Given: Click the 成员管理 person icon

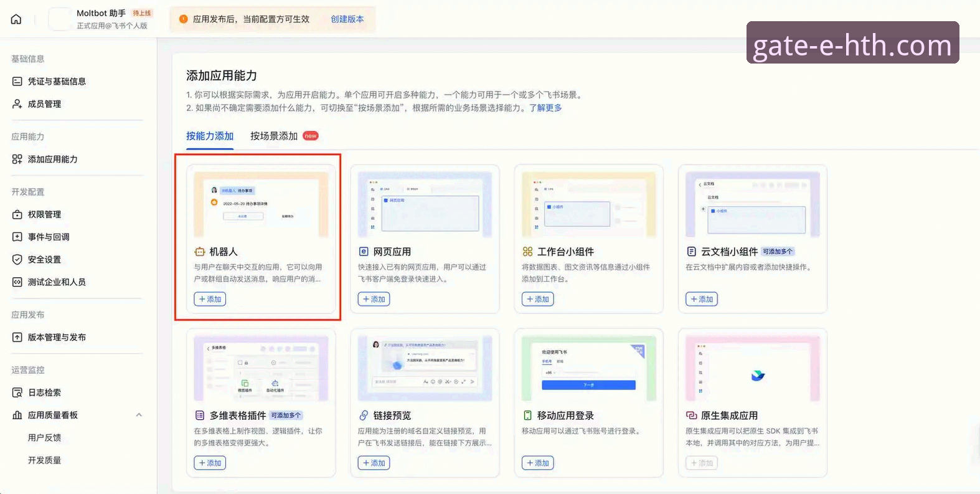Looking at the screenshot, I should coord(17,104).
